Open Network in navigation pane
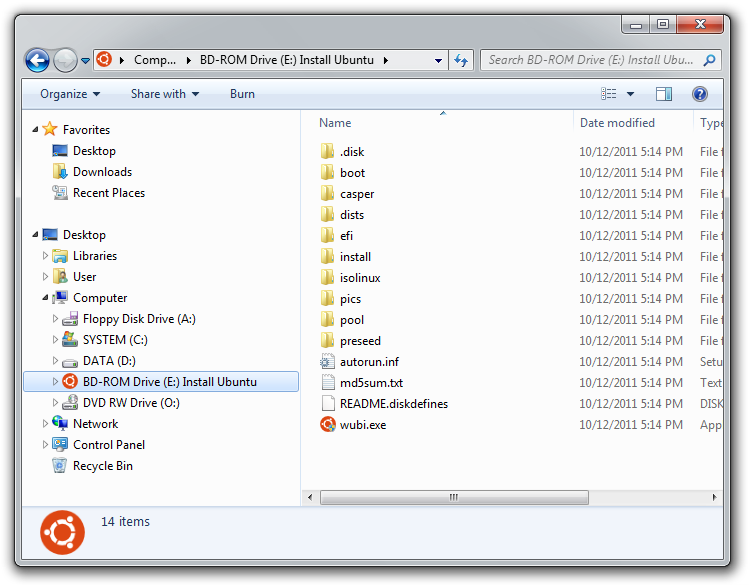Viewport: 749px width, 585px height. pyautogui.click(x=85, y=424)
